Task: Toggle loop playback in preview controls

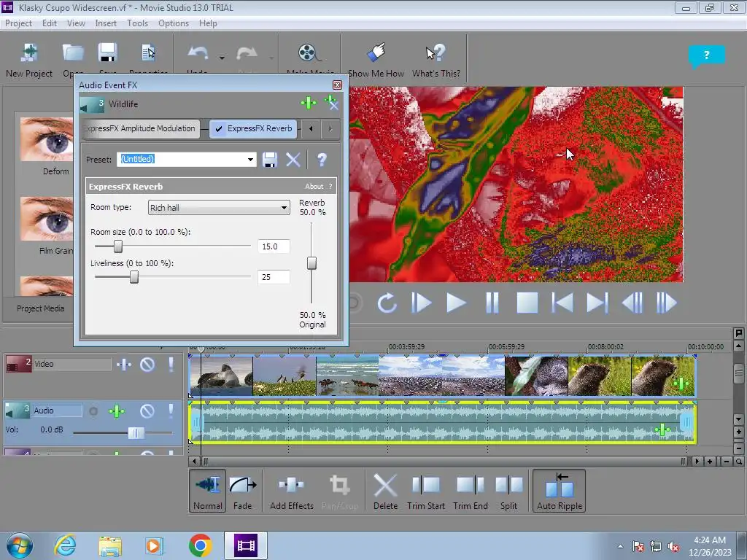Action: click(387, 303)
